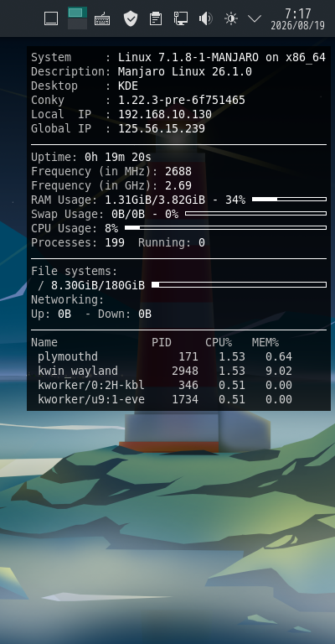The image size is (335, 644).
Task: Open the tablet mode tray icon
Action: 51,18
